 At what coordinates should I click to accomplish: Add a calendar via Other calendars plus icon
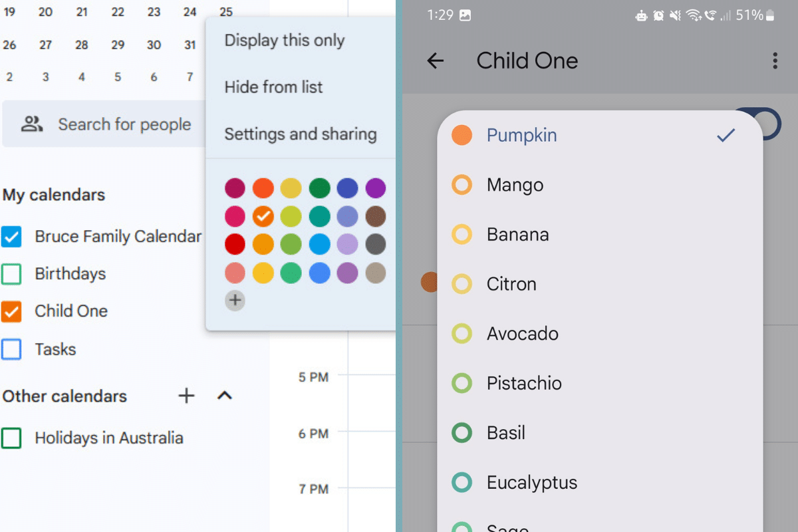click(186, 396)
